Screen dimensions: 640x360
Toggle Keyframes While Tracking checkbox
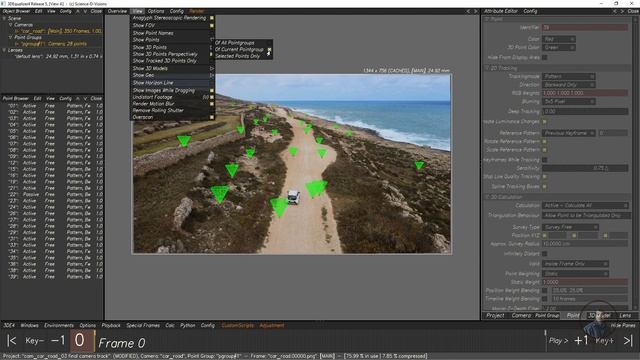[x=544, y=160]
